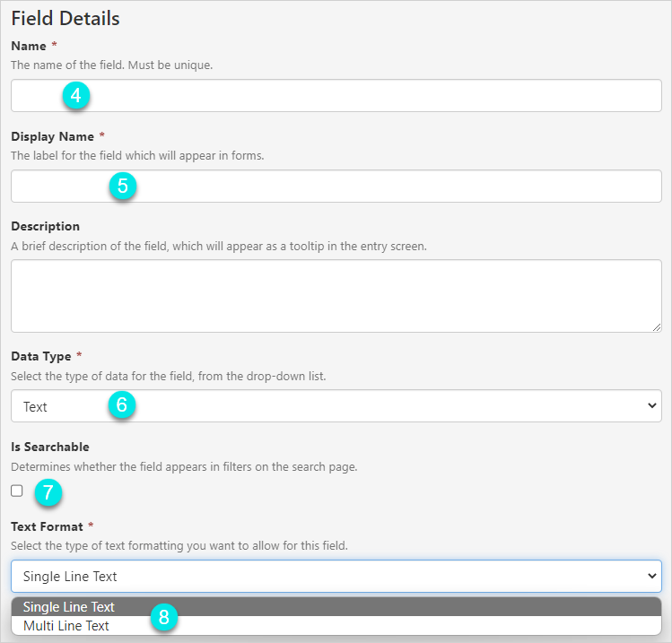
Task: Click the Text Format dropdown chevron arrow
Action: tap(651, 576)
